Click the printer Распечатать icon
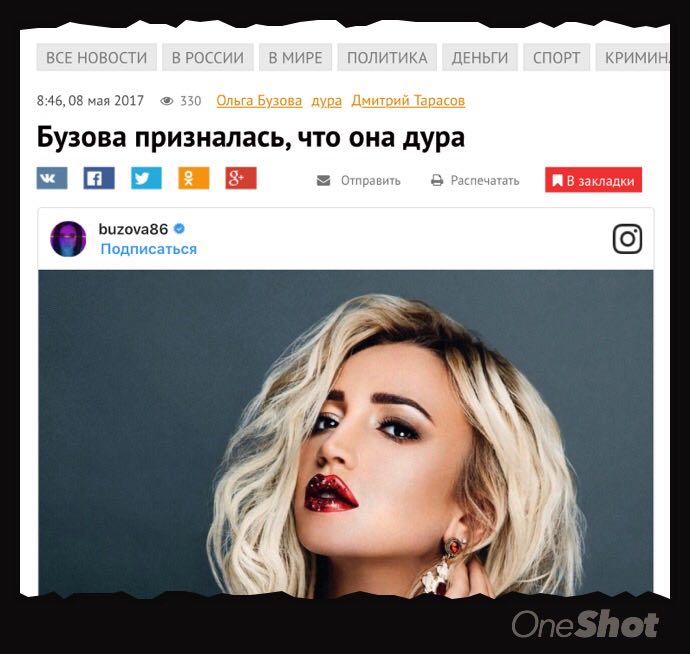690x654 pixels. [x=437, y=180]
